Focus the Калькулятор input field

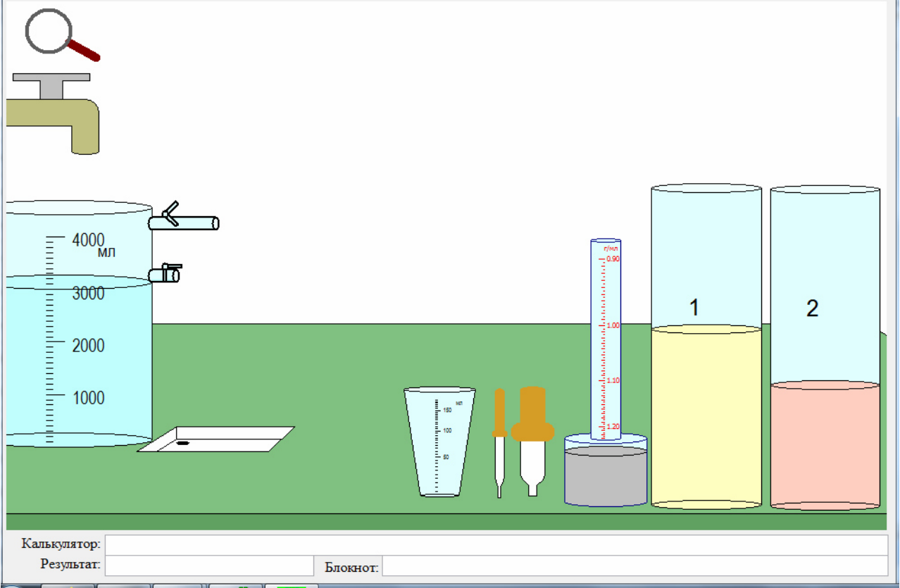(496, 544)
